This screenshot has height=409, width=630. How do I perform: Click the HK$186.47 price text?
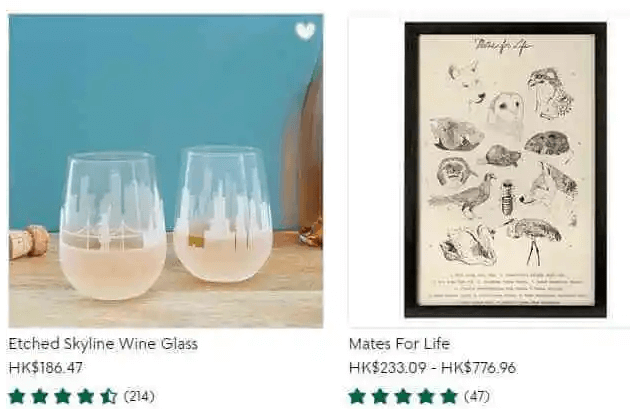pyautogui.click(x=46, y=368)
